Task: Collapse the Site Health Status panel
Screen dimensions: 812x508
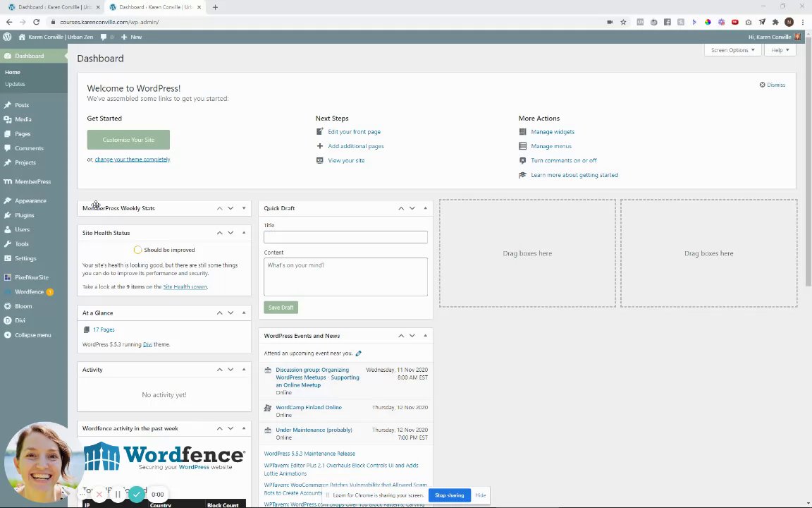Action: [x=244, y=233]
